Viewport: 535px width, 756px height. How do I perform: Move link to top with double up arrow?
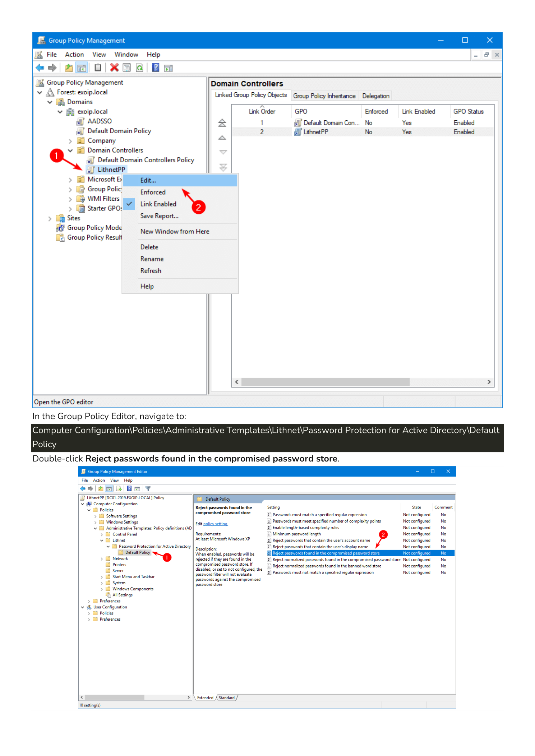(222, 123)
